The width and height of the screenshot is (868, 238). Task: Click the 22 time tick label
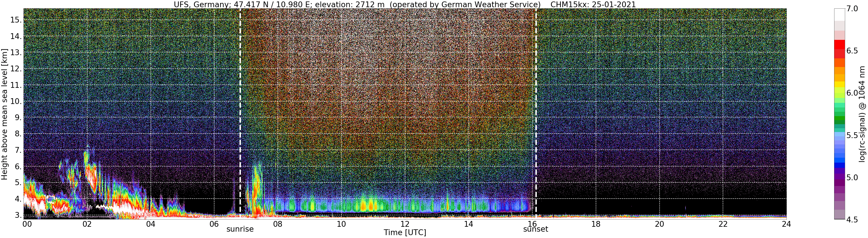pyautogui.click(x=723, y=224)
